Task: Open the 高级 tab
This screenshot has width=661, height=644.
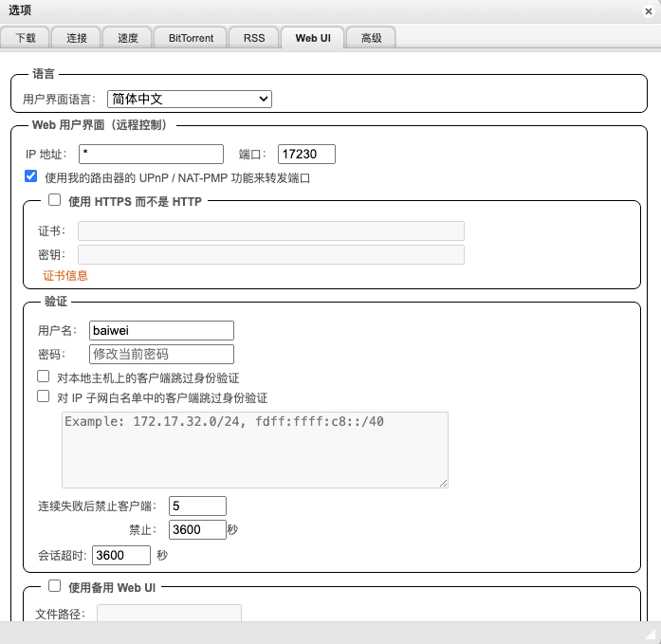Action: coord(371,38)
